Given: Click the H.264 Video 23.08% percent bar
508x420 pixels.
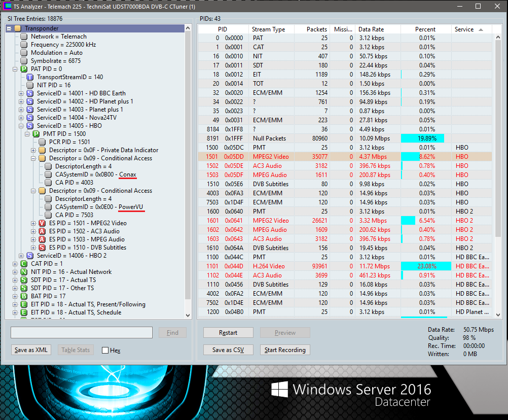Looking at the screenshot, I should pyautogui.click(x=426, y=266).
